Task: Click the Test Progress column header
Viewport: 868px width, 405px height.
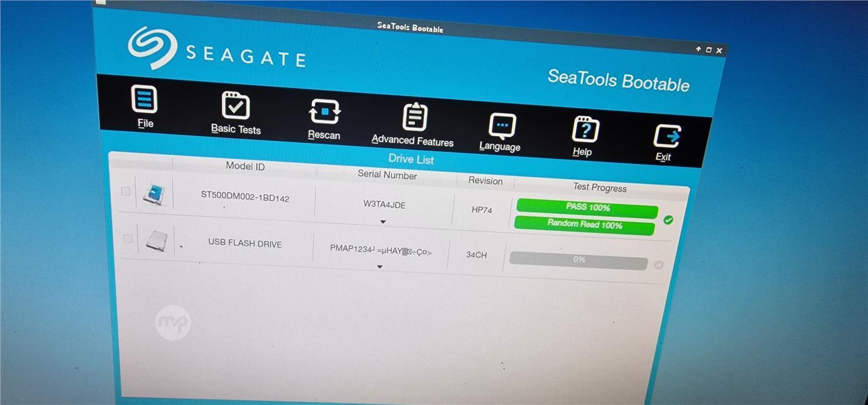Action: pos(600,187)
